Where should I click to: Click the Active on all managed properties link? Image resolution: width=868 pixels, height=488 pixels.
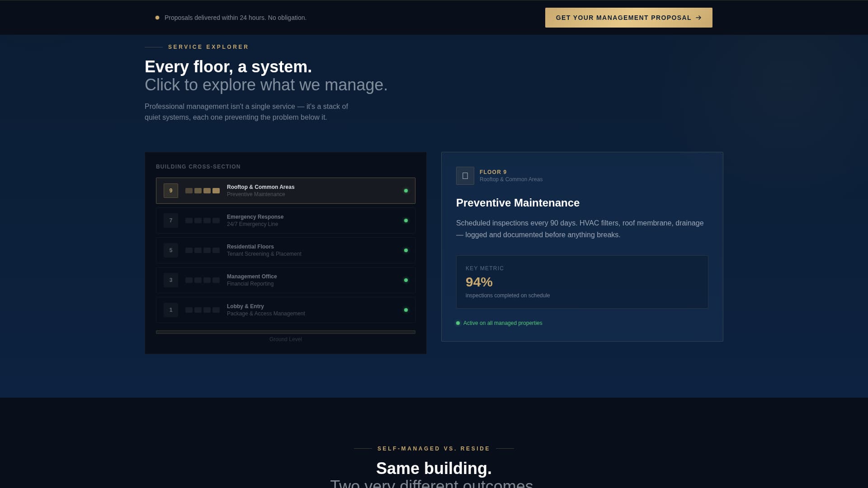[502, 323]
